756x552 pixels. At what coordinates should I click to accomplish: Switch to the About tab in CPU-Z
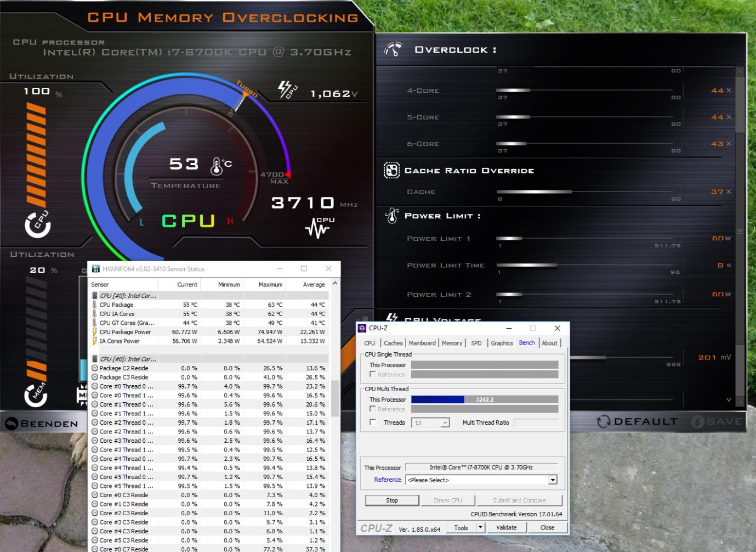coord(549,343)
